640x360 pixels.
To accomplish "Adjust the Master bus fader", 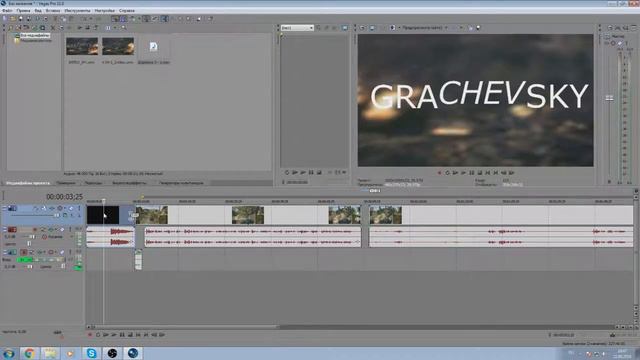I will [x=609, y=98].
